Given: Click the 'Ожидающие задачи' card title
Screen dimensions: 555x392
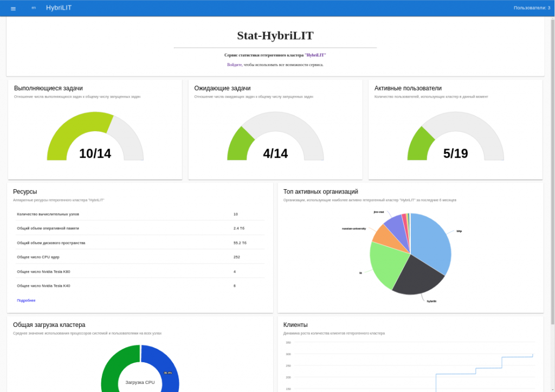Looking at the screenshot, I should 222,88.
